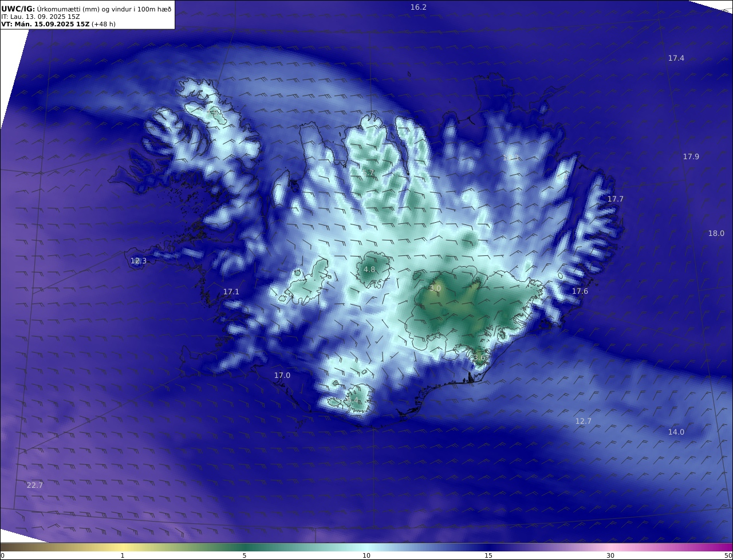Click the initial time "IT: Lau. 13. 09. 2025 15Z"
Image resolution: width=733 pixels, height=560 pixels.
[42, 17]
